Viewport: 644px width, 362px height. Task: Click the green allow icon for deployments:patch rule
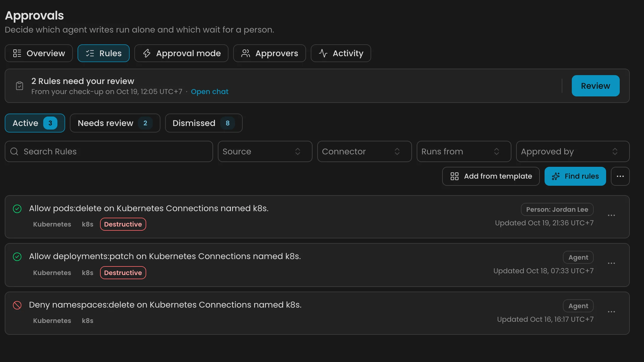pyautogui.click(x=17, y=257)
